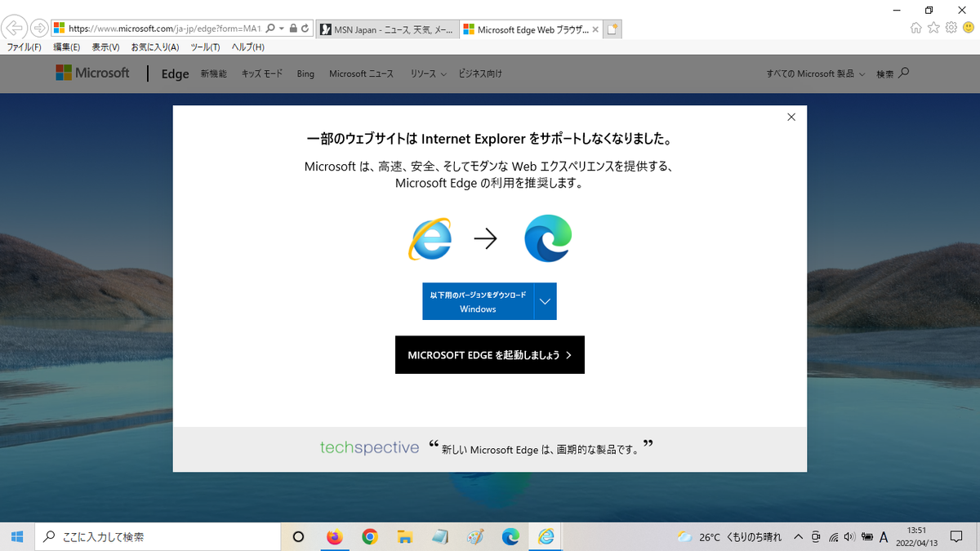Click the Microsoft logo in site header
Screen dimensions: 980x551
(92, 73)
